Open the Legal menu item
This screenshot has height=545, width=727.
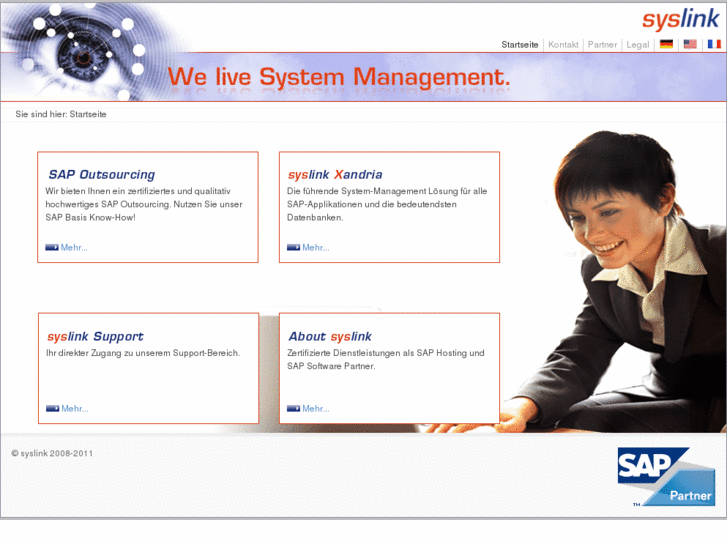click(x=638, y=45)
